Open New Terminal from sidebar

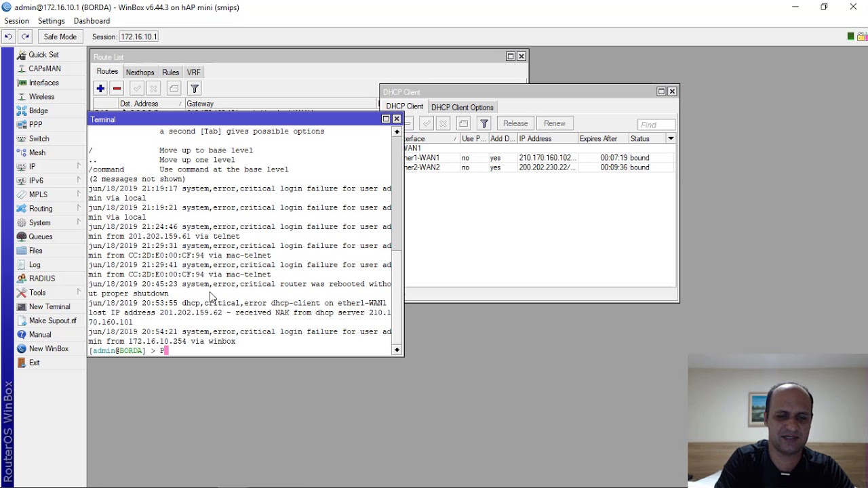[49, 306]
